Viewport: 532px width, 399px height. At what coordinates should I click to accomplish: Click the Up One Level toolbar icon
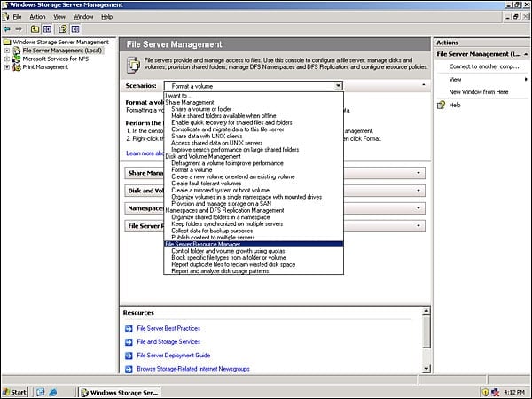point(35,29)
